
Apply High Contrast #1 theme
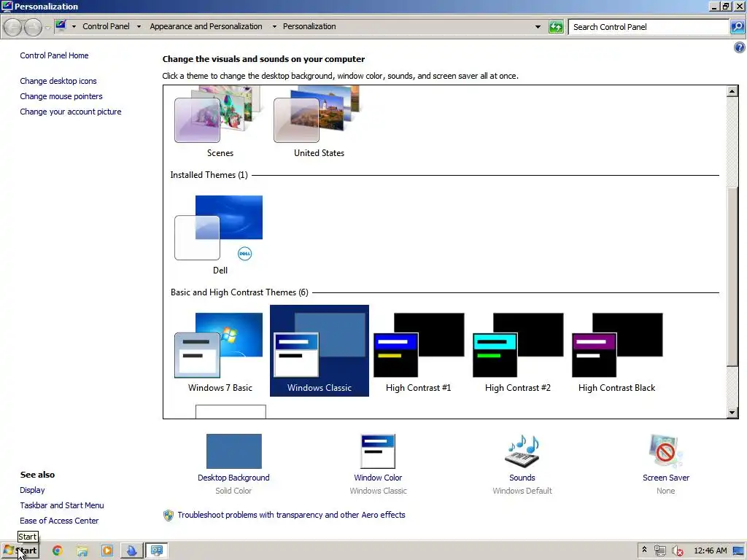(418, 351)
